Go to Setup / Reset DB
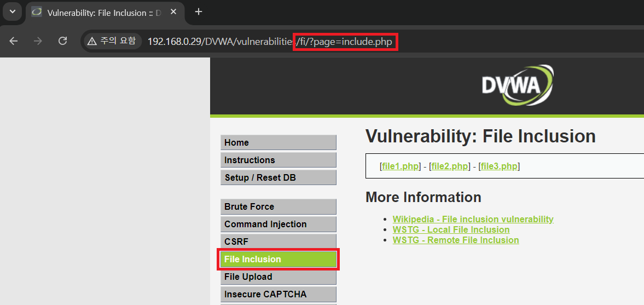Viewport: 644px width, 305px height. (x=278, y=178)
